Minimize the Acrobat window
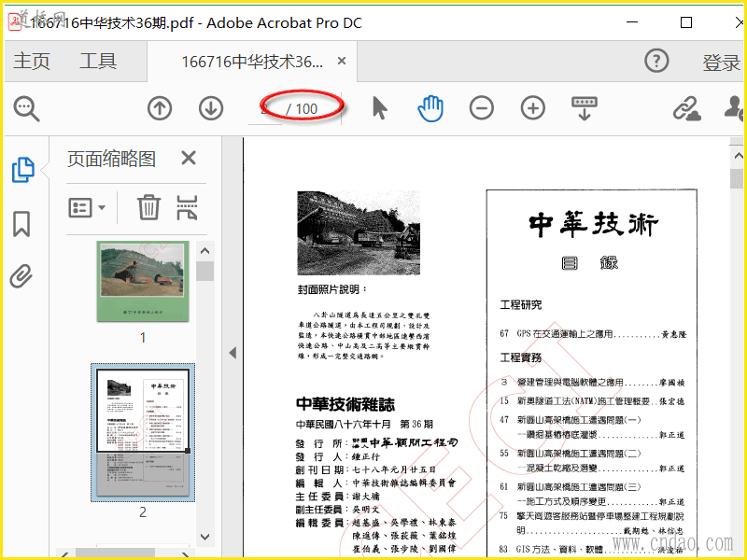Viewport: 747px width, 560px height. click(632, 22)
